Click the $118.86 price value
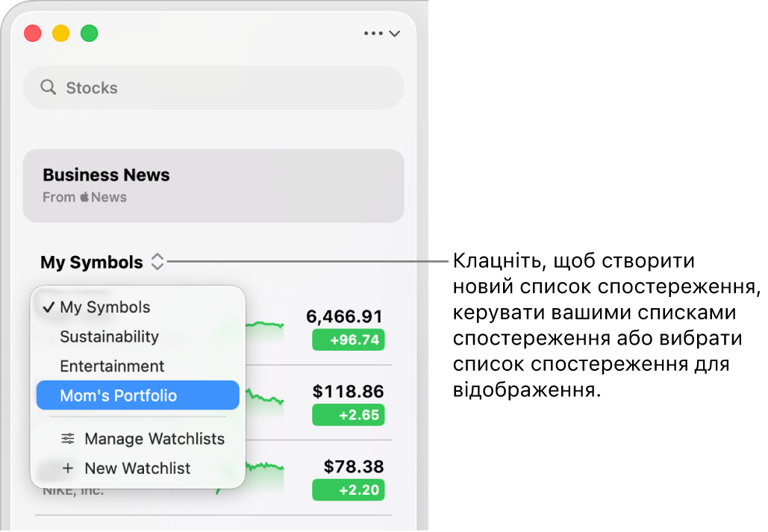This screenshot has height=532, width=768. (x=349, y=392)
